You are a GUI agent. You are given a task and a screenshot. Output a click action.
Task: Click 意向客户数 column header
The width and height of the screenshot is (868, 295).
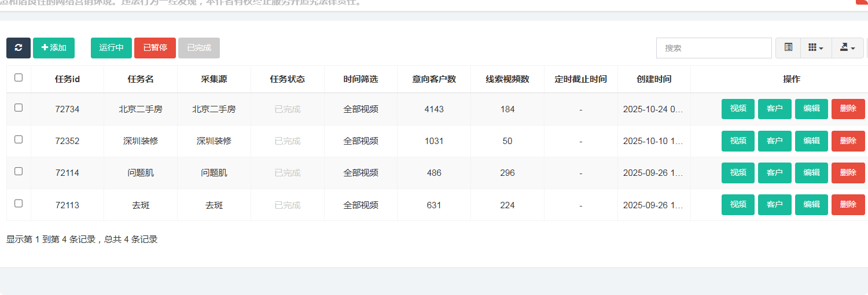[x=434, y=79]
